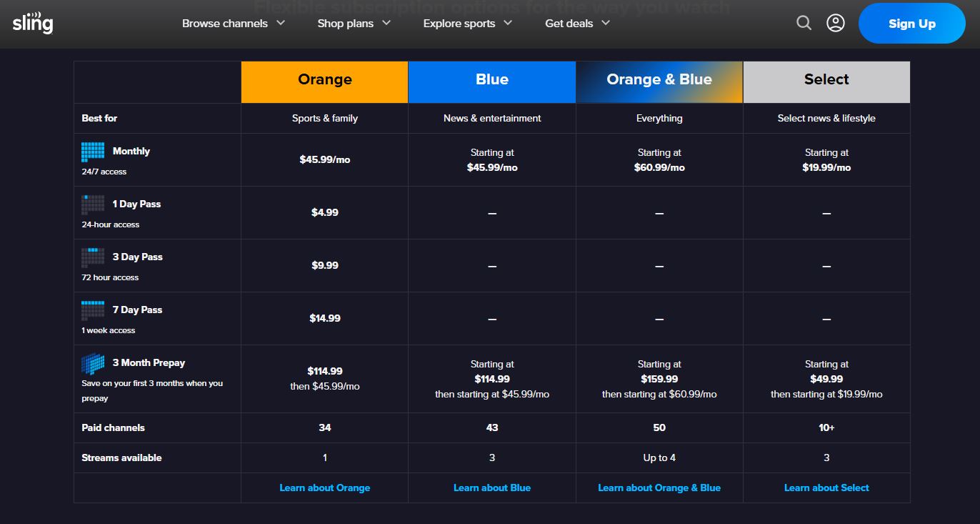Open Learn about Blue link
The width and height of the screenshot is (980, 524).
(492, 488)
